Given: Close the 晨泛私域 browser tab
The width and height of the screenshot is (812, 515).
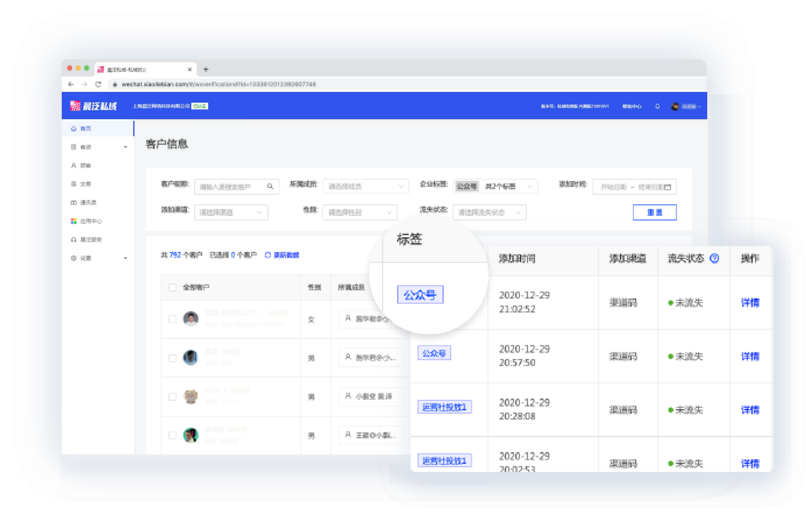Looking at the screenshot, I should pos(190,70).
